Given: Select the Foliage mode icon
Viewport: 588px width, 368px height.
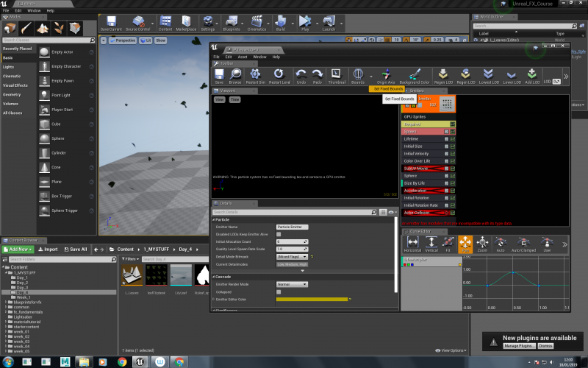Looking at the screenshot, I should tap(59, 28).
